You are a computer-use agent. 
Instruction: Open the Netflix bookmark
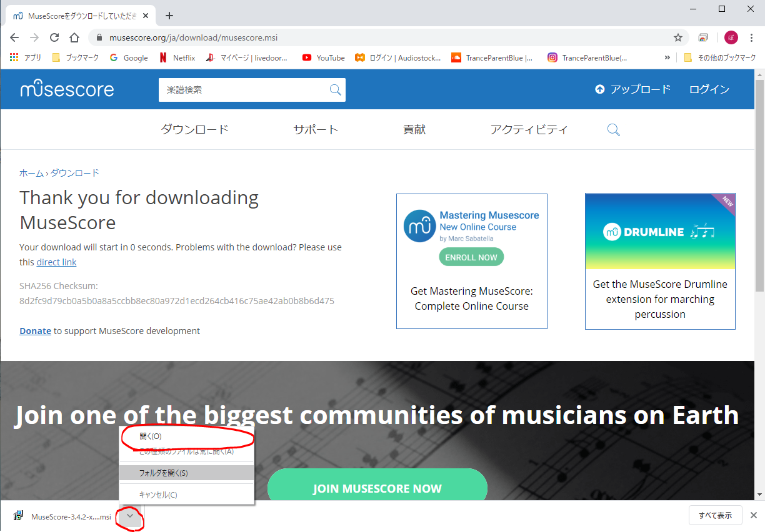point(177,57)
